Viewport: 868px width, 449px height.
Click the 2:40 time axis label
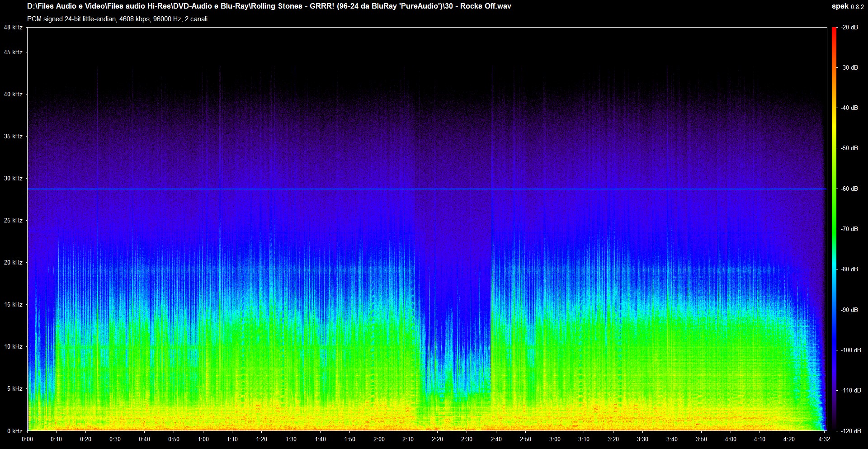click(x=496, y=440)
